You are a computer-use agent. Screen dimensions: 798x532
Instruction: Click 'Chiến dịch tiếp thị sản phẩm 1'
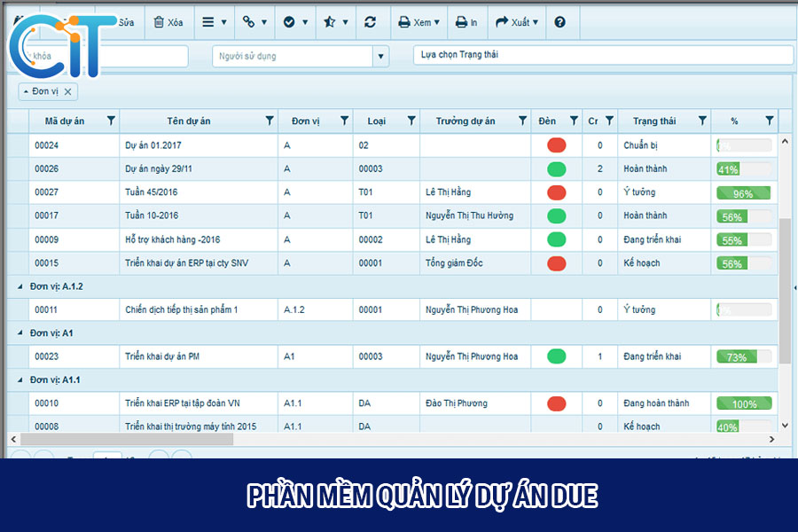click(x=181, y=310)
